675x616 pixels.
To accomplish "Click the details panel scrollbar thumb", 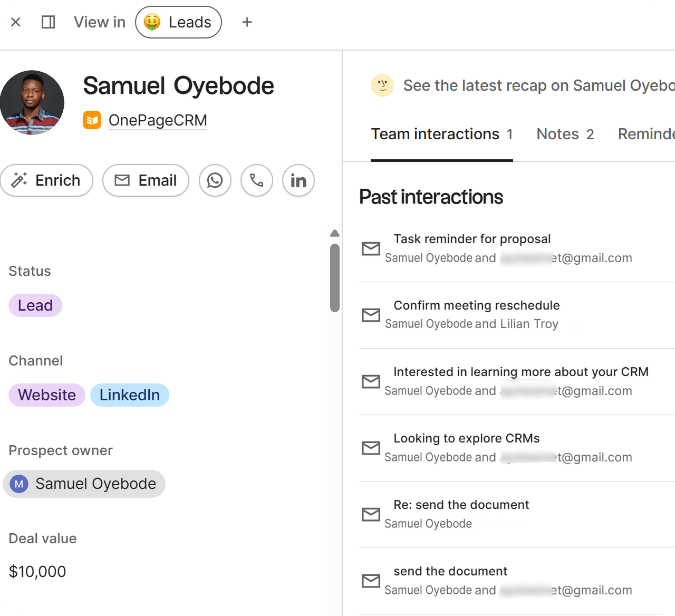I will [335, 278].
